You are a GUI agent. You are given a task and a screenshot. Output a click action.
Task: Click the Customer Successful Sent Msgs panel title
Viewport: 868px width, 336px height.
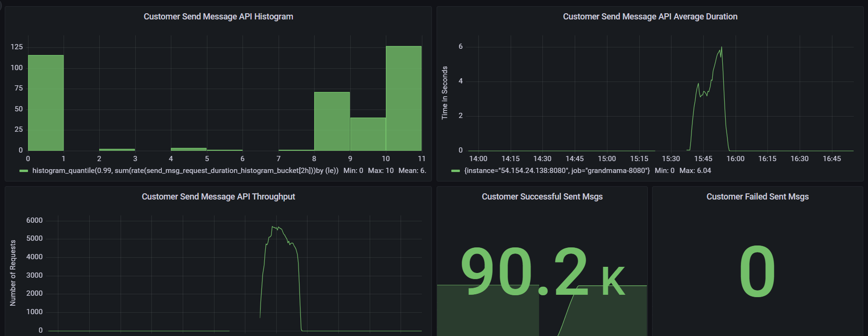tap(542, 197)
